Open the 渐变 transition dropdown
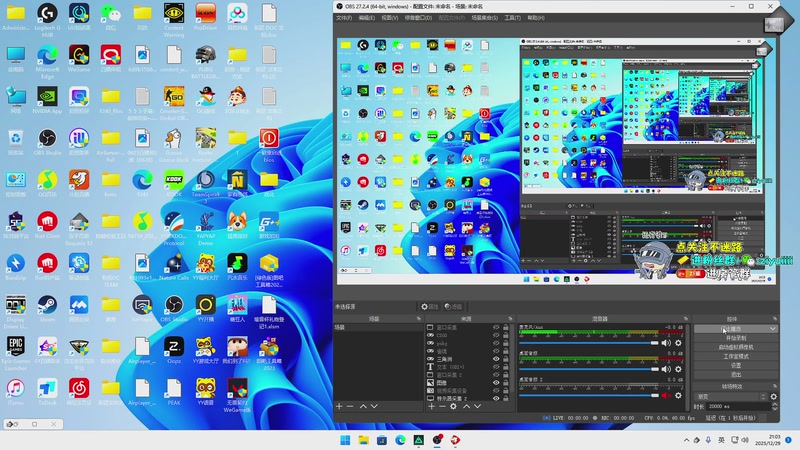 point(731,396)
